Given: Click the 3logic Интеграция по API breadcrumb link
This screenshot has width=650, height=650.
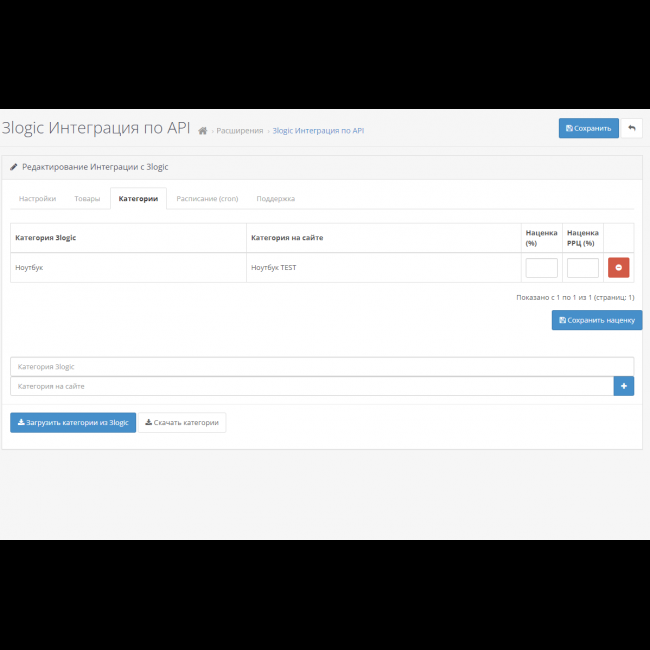Looking at the screenshot, I should click(x=318, y=131).
